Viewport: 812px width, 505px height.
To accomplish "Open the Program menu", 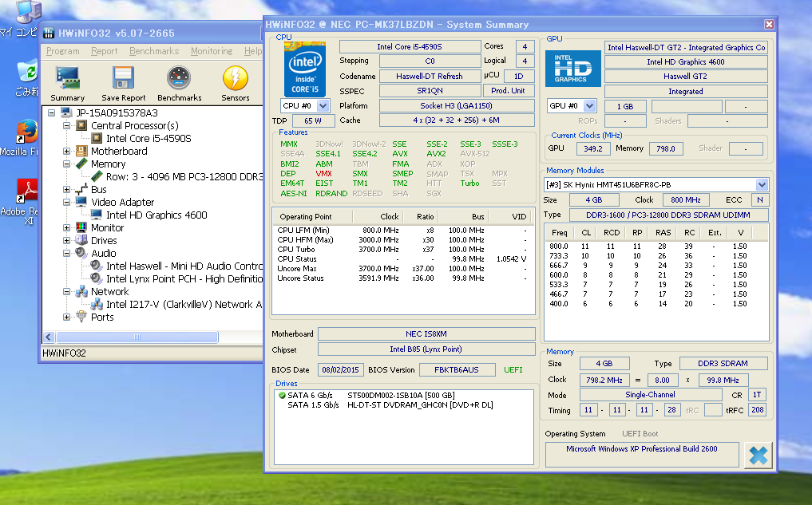I will pos(63,51).
